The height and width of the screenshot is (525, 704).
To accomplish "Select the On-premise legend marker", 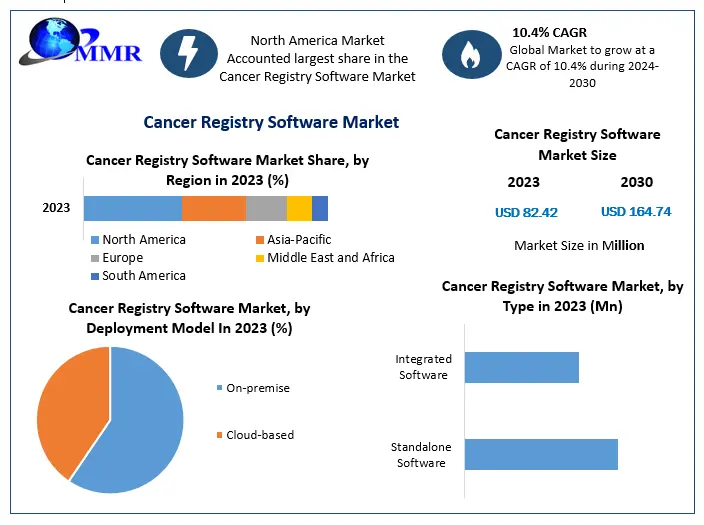I will tap(218, 388).
